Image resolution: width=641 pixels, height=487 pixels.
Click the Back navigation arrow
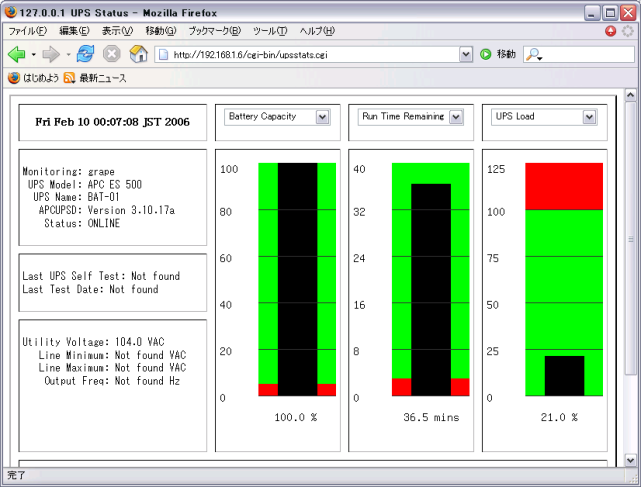coord(17,54)
